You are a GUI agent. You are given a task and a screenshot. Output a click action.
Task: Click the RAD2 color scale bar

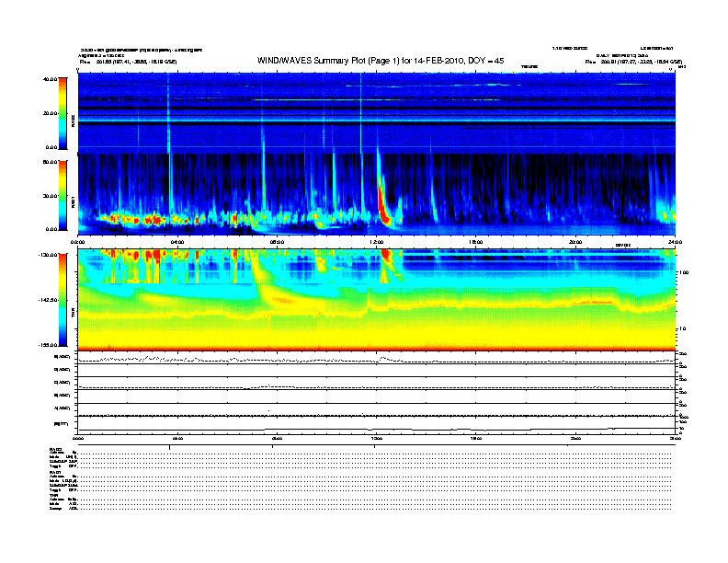[61, 112]
